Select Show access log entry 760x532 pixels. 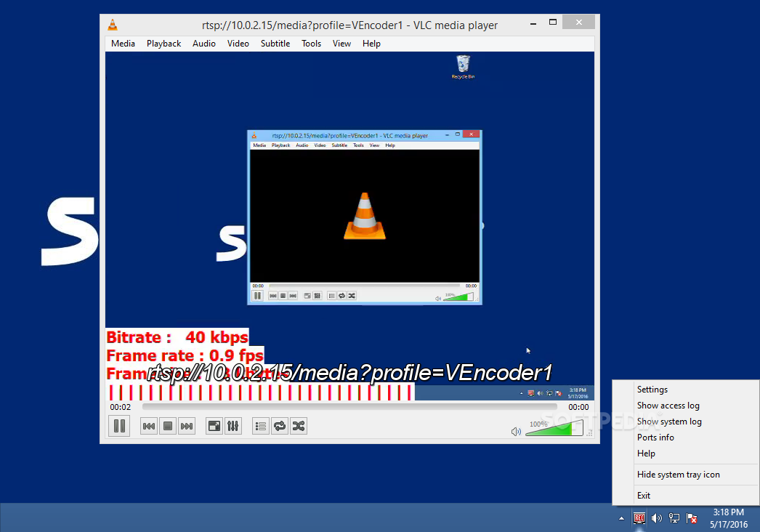point(668,406)
